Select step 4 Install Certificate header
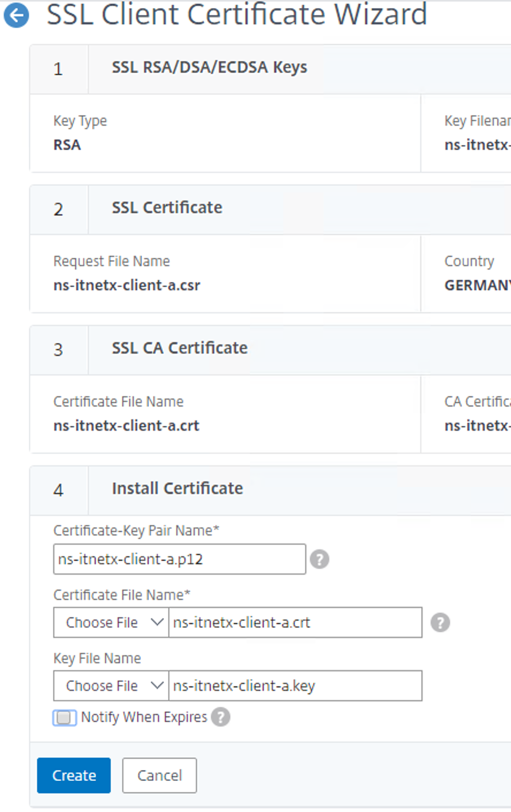The height and width of the screenshot is (812, 511). 270,491
